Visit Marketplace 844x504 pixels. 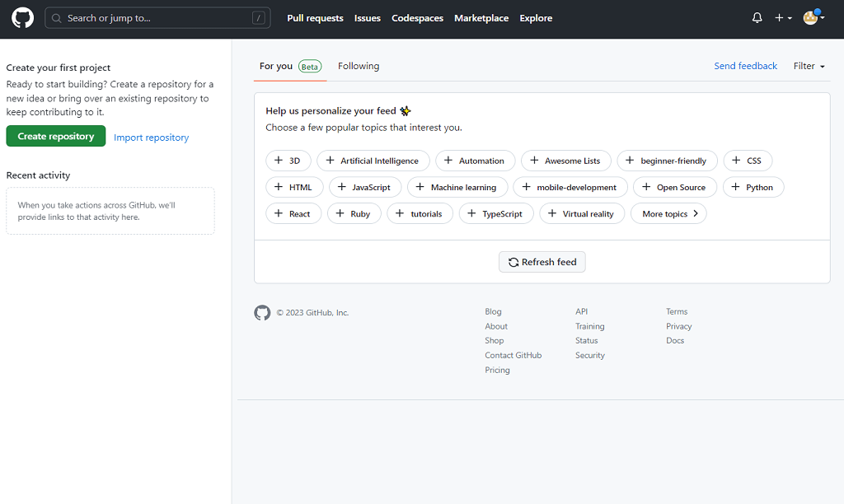(481, 18)
